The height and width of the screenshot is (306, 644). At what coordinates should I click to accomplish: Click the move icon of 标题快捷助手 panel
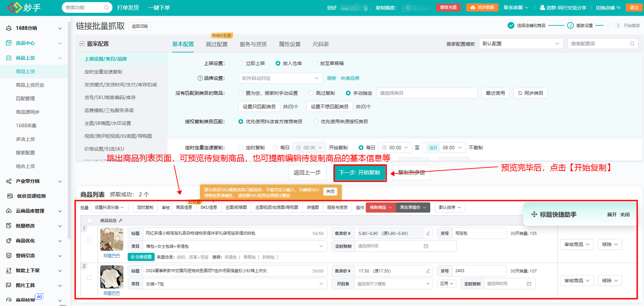534,214
